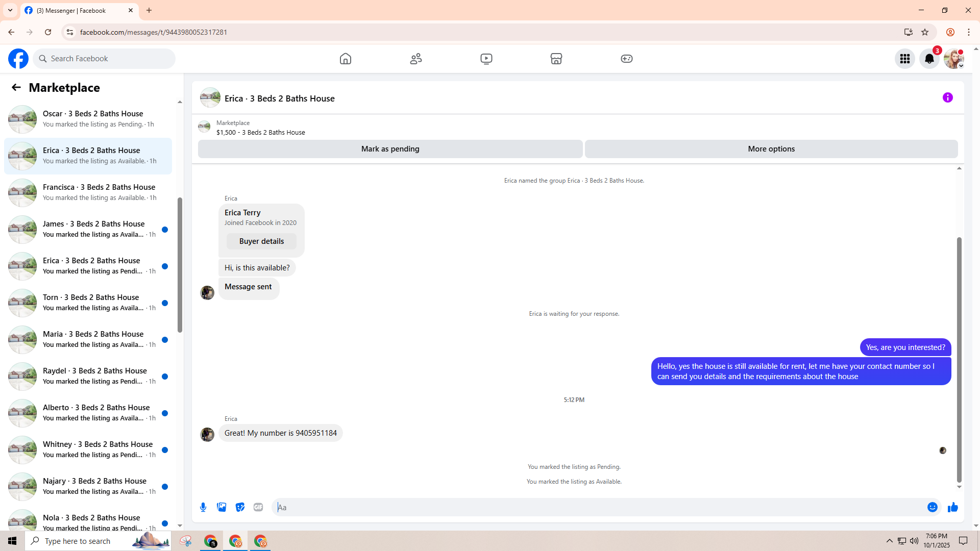Open the Nola 3 Beds 2 Baths House chat
This screenshot has height=551, width=980.
click(x=88, y=518)
